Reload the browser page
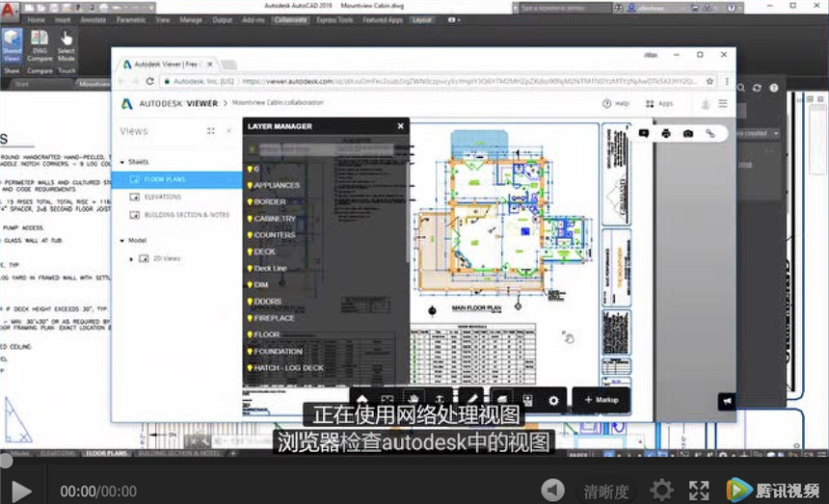829x504 pixels. click(x=150, y=81)
